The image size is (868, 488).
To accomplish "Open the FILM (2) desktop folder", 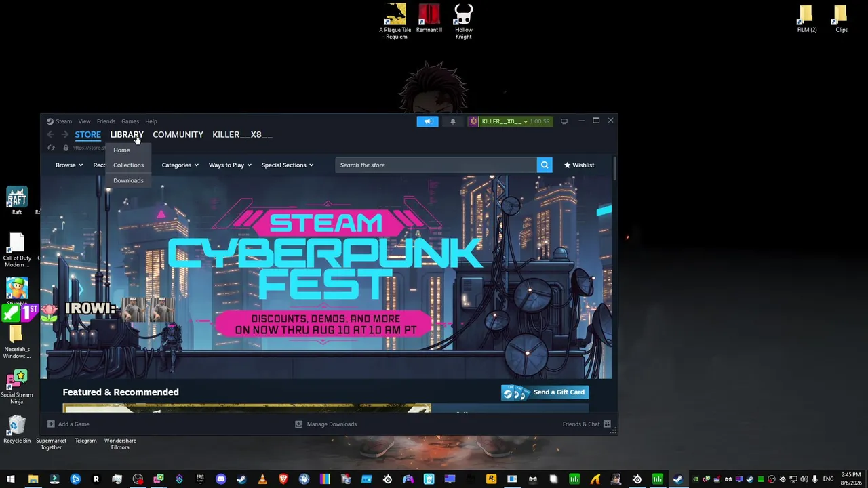I will coord(806,19).
